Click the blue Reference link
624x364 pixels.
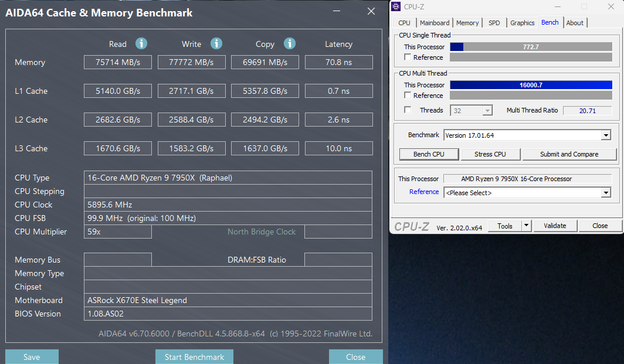424,192
